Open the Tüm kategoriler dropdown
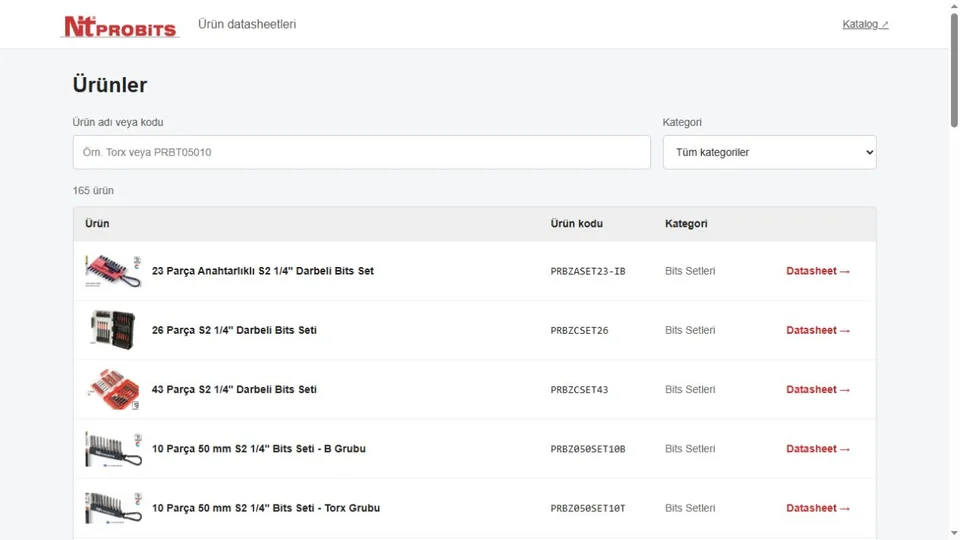Viewport: 960px width, 540px height. pyautogui.click(x=769, y=152)
